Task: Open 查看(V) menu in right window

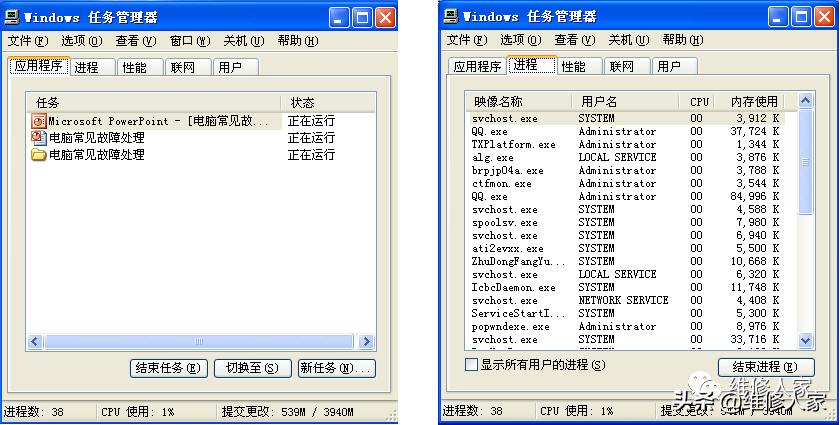Action: point(574,40)
